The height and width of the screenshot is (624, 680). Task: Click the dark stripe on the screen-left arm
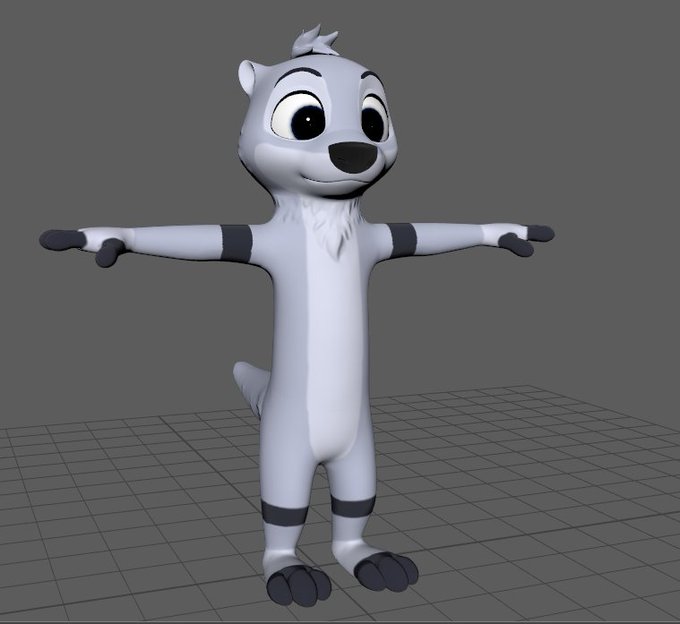pyautogui.click(x=236, y=243)
